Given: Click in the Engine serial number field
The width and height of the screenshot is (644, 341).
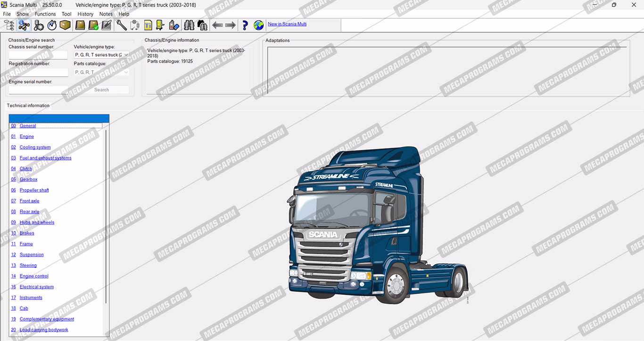Looking at the screenshot, I should [38, 90].
